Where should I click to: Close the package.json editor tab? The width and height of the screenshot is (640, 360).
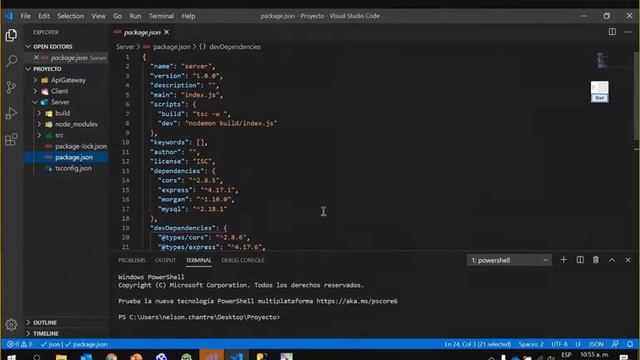167,32
